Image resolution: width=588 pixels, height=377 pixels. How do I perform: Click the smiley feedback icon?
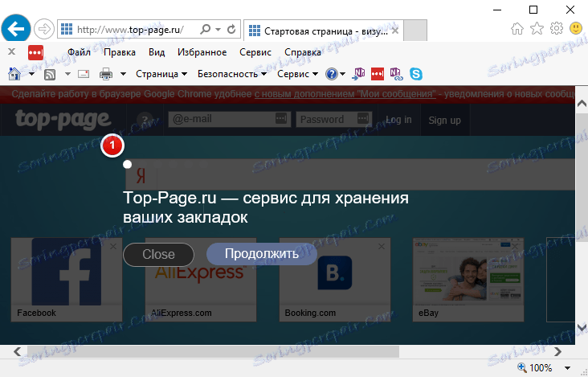576,28
